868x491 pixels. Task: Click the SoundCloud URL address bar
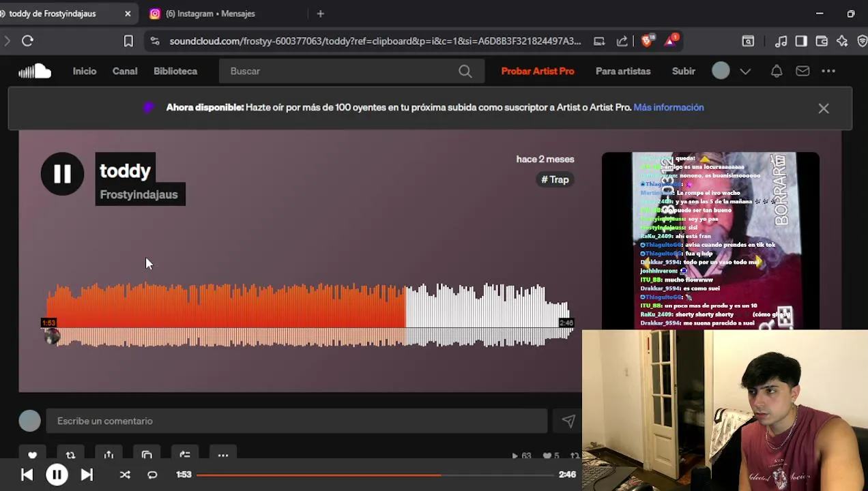pos(375,41)
